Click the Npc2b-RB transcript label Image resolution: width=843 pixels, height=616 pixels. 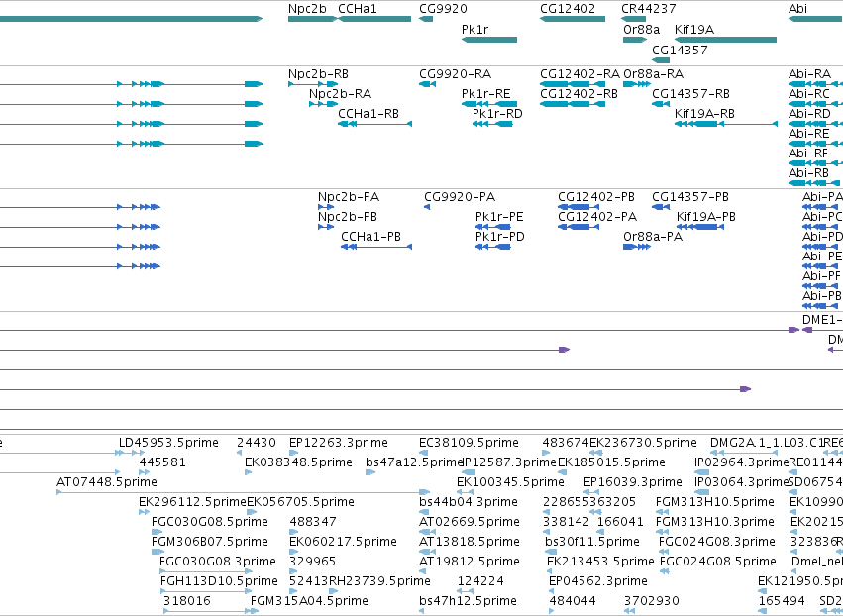click(318, 74)
